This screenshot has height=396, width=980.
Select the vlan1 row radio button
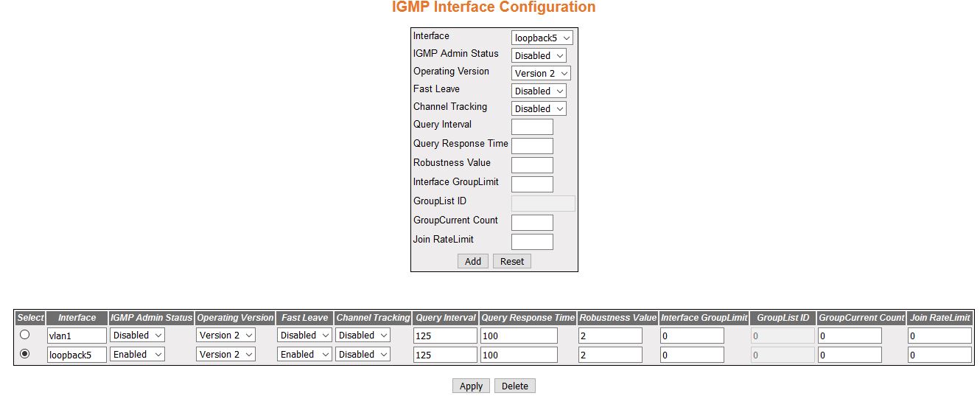tap(25, 335)
